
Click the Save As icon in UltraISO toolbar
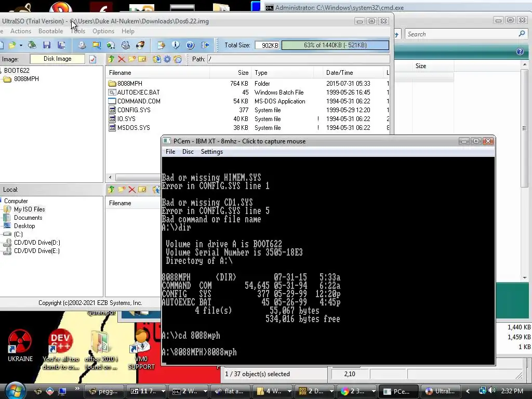[x=61, y=45]
